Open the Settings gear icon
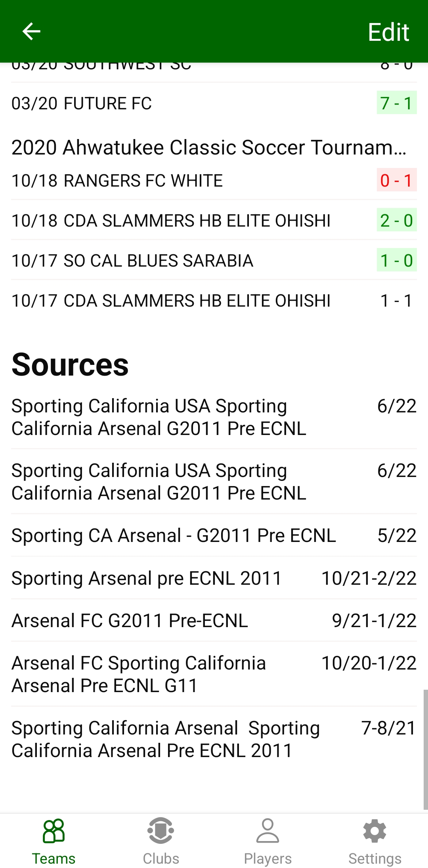The image size is (428, 868). 374,831
